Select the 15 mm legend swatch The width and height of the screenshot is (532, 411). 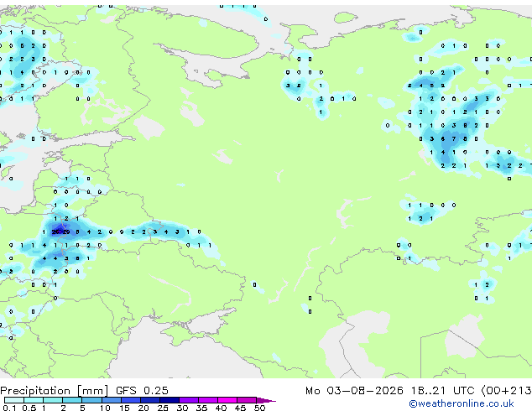click(130, 400)
